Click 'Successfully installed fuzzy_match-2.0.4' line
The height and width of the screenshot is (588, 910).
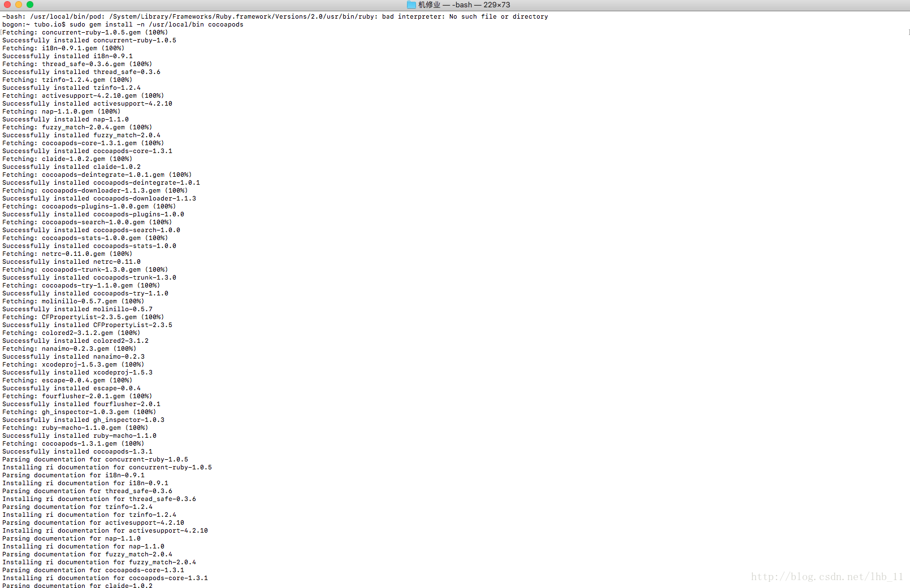click(81, 135)
